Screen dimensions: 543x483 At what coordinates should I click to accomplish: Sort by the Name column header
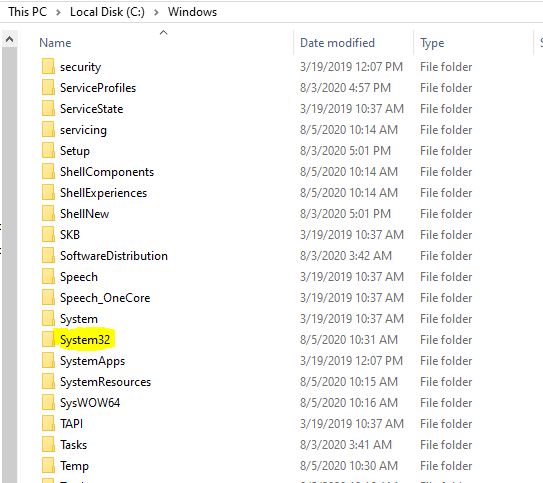click(x=55, y=43)
